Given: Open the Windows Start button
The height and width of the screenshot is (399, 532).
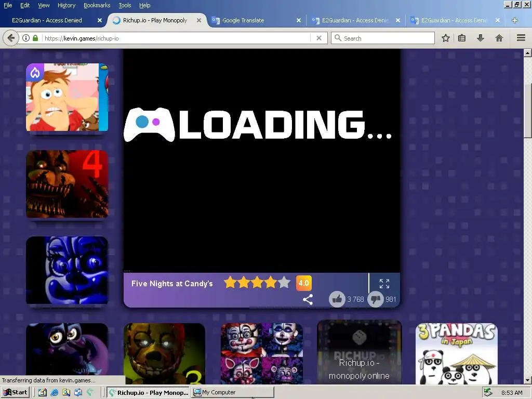Looking at the screenshot, I should coord(15,393).
